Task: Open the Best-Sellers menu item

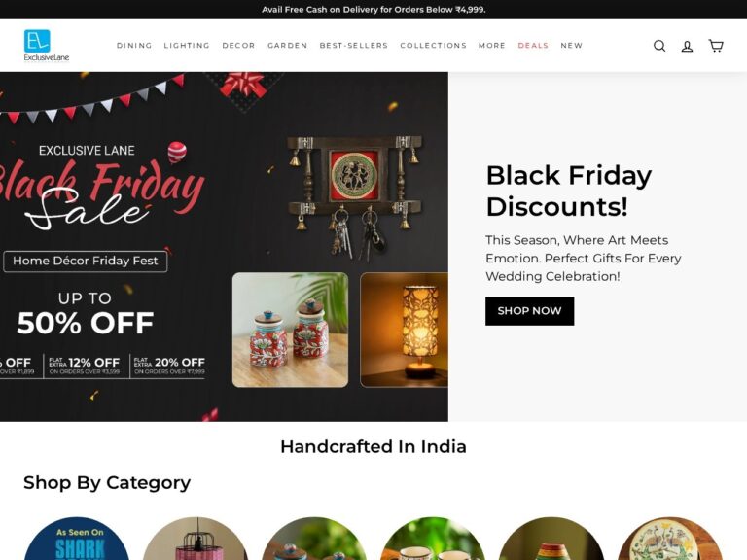Action: tap(354, 46)
